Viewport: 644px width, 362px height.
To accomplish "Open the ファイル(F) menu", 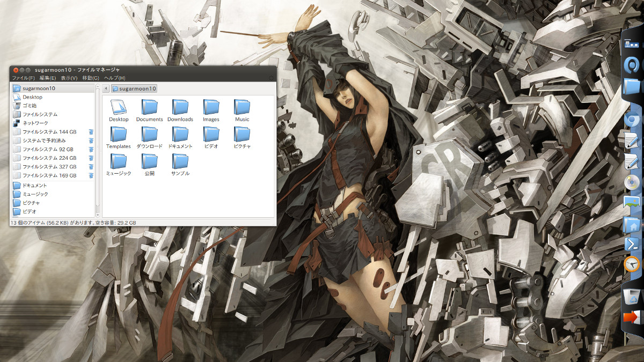I will pyautogui.click(x=23, y=78).
